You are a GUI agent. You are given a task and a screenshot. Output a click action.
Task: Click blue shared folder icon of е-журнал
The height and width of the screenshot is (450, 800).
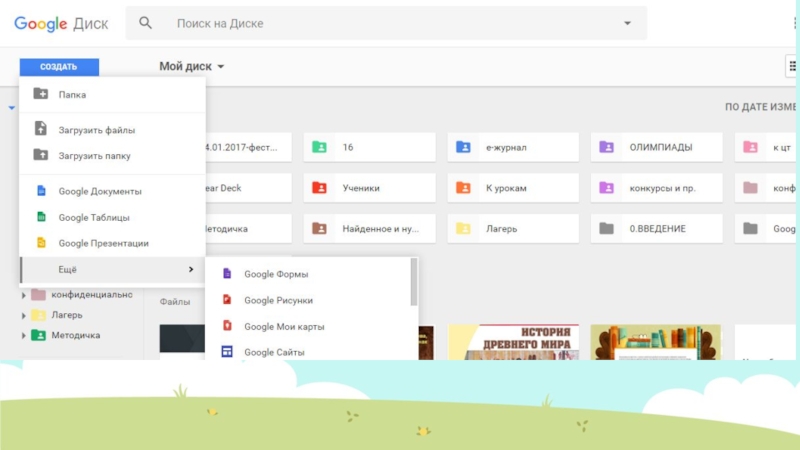pos(463,147)
